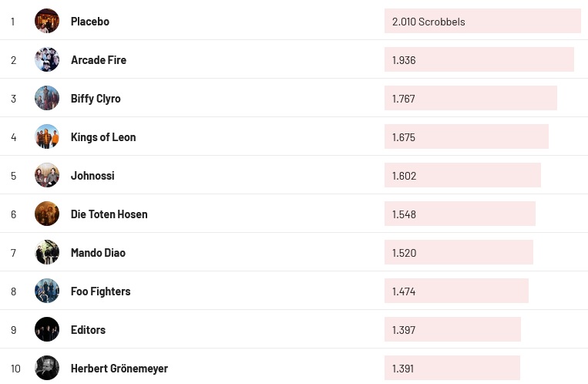588x384 pixels.
Task: Open the Herbert Grönemeyer avatar
Action: 47,368
